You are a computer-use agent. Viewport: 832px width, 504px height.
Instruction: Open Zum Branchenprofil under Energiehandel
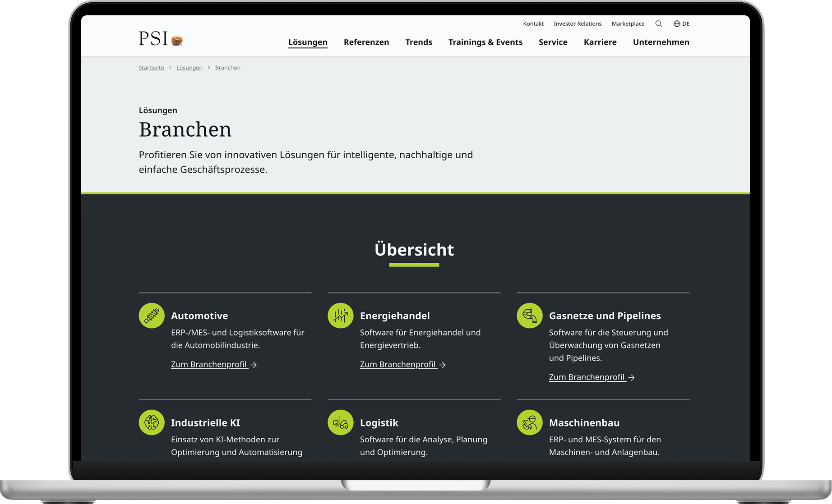pyautogui.click(x=398, y=364)
